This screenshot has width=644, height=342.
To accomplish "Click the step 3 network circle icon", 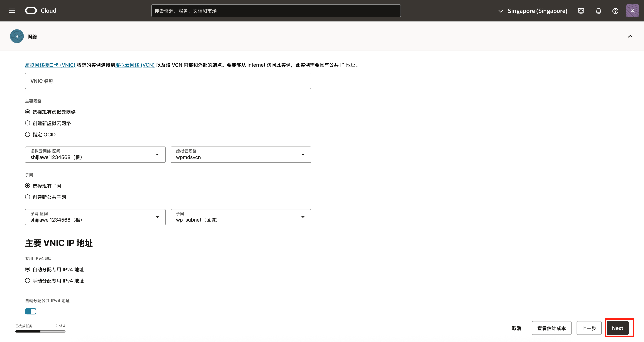I will point(17,36).
